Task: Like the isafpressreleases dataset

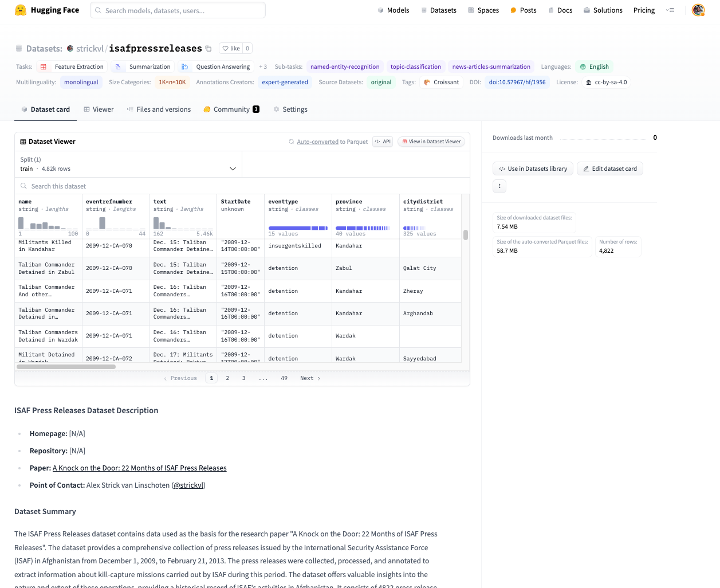Action: [231, 49]
